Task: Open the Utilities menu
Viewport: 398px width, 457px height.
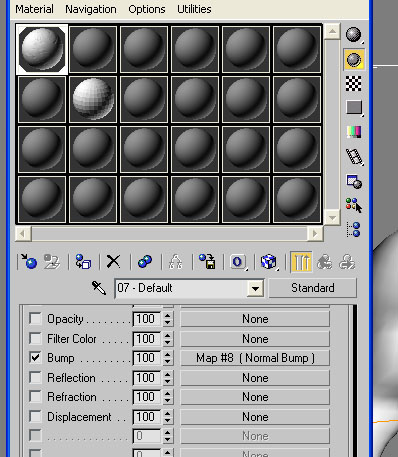Action: click(x=194, y=9)
